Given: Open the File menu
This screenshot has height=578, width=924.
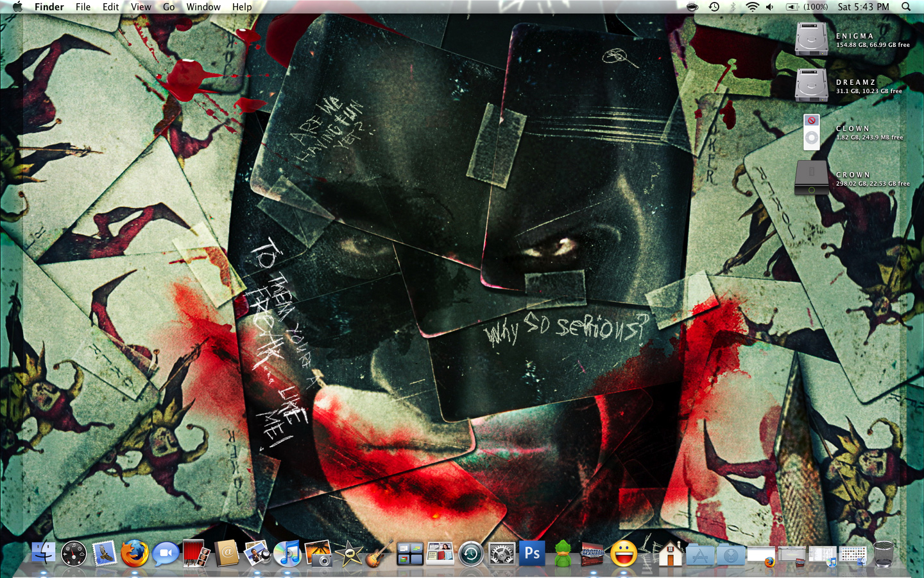Looking at the screenshot, I should pos(83,6).
